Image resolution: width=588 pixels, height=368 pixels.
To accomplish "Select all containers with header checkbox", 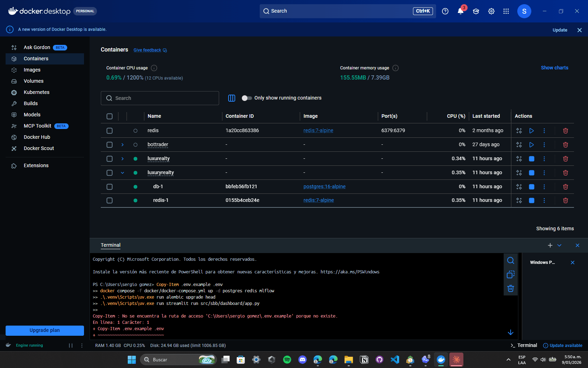I will (x=110, y=116).
